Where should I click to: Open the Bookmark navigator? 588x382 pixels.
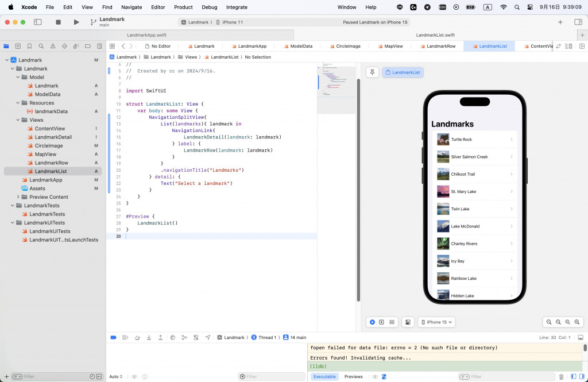pos(29,46)
